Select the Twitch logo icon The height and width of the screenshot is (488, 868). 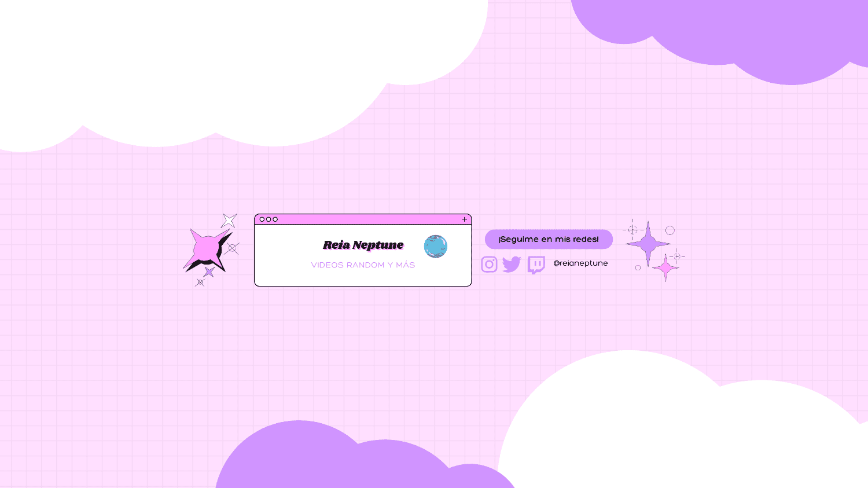coord(536,265)
